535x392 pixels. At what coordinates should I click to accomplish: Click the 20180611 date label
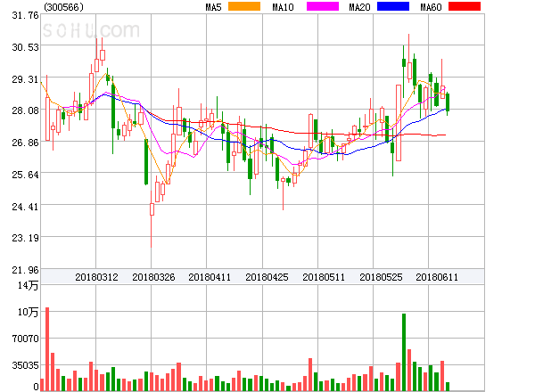437,277
